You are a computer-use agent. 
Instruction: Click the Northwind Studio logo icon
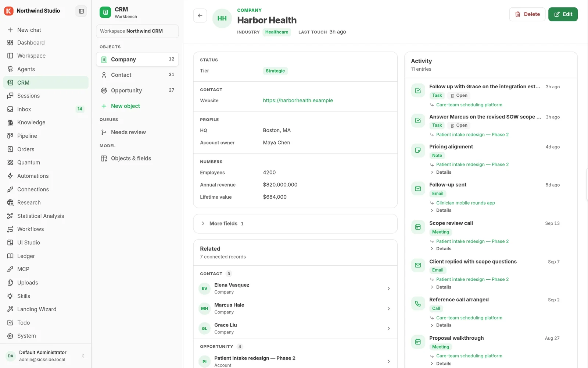(x=8, y=11)
